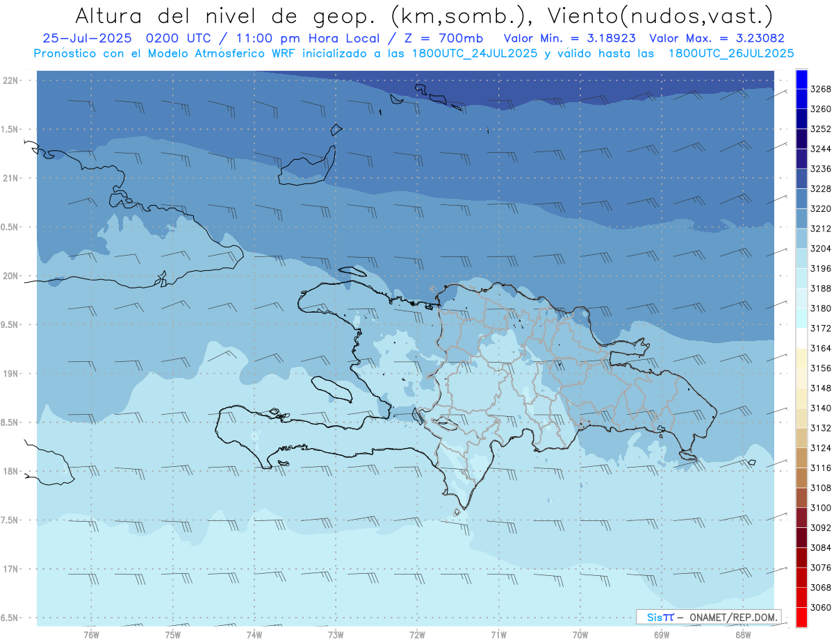Image resolution: width=834 pixels, height=644 pixels.
Task: Click the 73W longitude axis label
Action: click(x=336, y=634)
